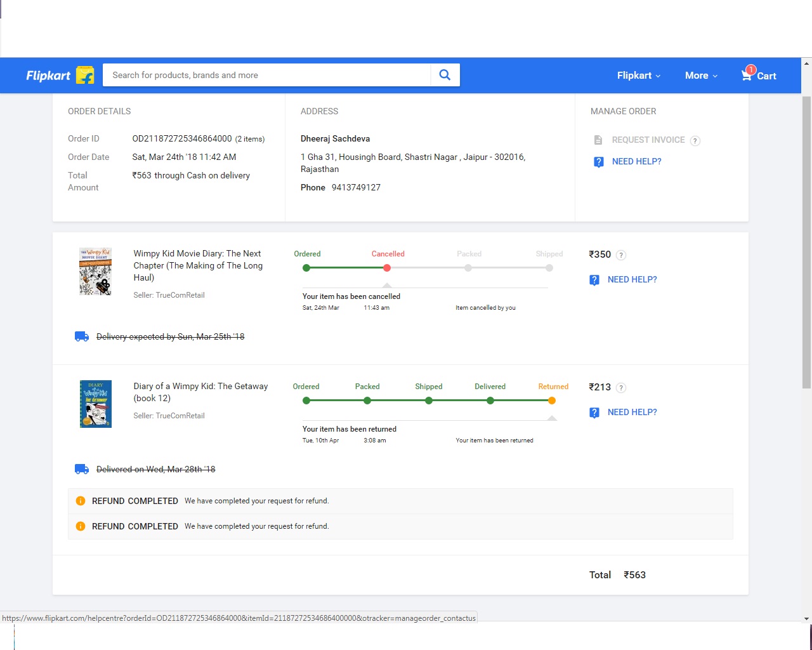Screen dimensions: 812x650
Task: Click help icon beside Request Invoice
Action: click(x=695, y=141)
